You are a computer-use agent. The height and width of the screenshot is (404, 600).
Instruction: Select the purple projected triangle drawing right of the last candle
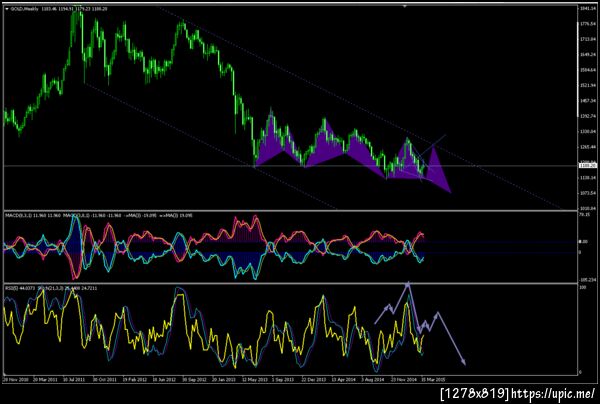pyautogui.click(x=437, y=170)
